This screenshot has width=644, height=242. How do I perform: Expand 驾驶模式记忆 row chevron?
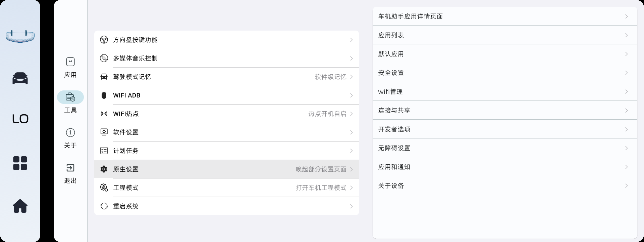pos(351,77)
